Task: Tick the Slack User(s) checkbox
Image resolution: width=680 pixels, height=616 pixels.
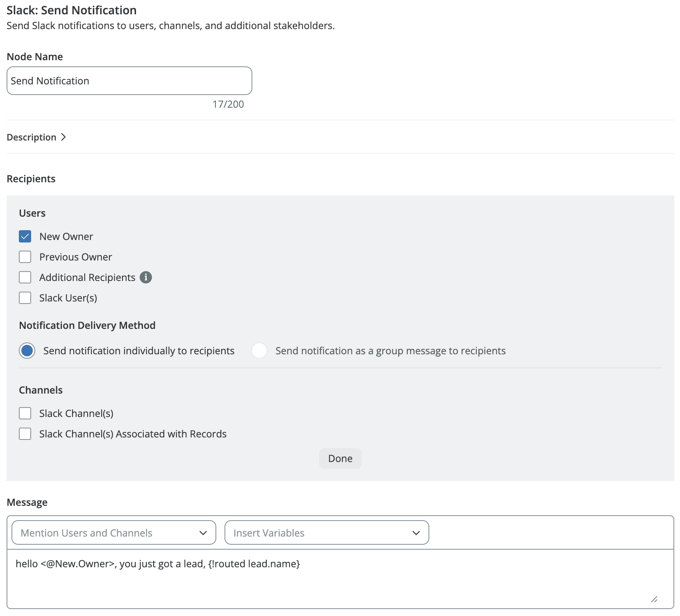Action: tap(25, 298)
